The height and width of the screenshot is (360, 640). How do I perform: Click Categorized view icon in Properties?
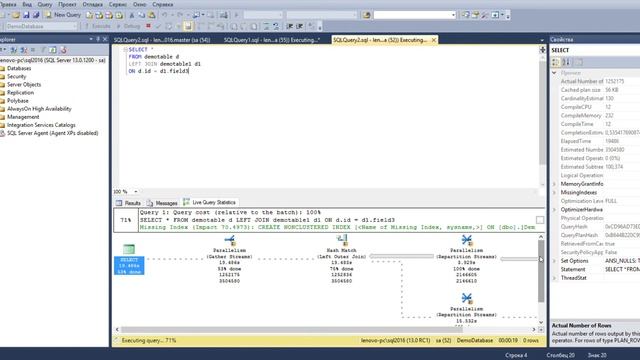[556, 62]
